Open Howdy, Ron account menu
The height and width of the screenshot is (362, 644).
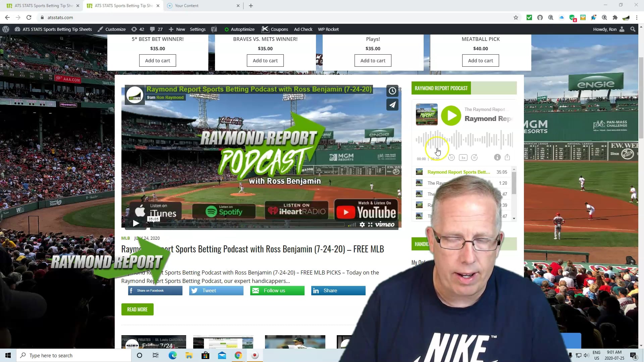pyautogui.click(x=608, y=29)
